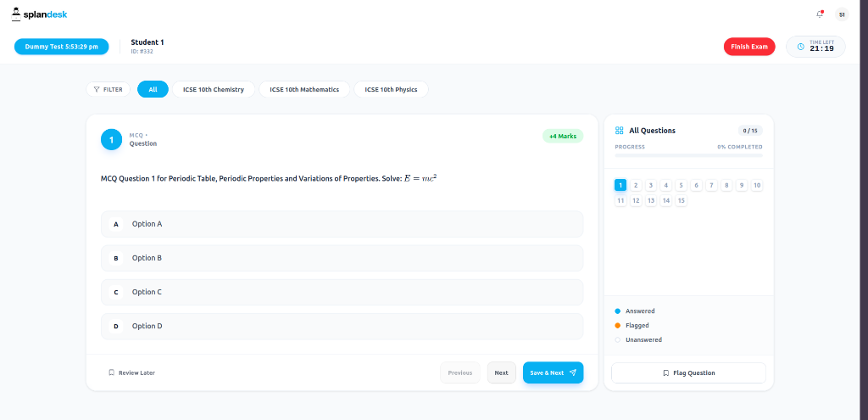868x420 pixels.
Task: Jump to question 4 in navigator
Action: (666, 185)
